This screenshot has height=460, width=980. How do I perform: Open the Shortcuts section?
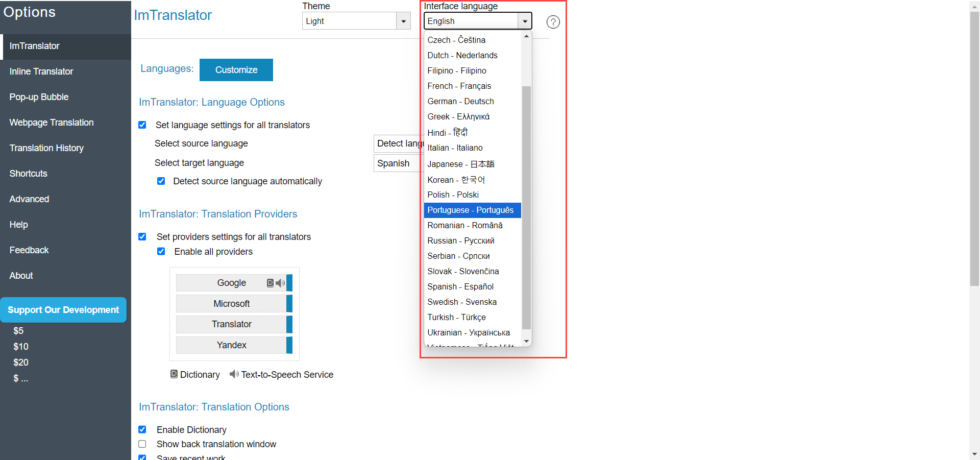point(65,174)
